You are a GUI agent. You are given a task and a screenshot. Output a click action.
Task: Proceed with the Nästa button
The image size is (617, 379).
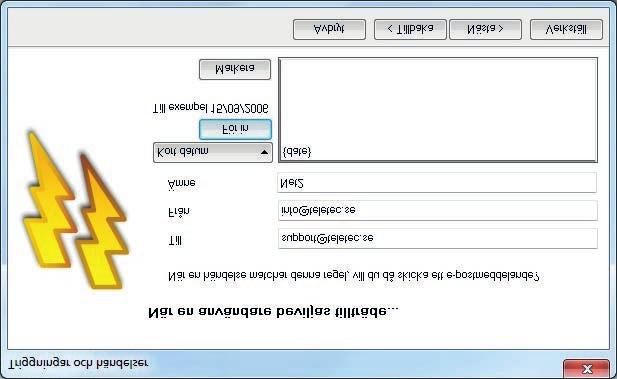[x=485, y=29]
